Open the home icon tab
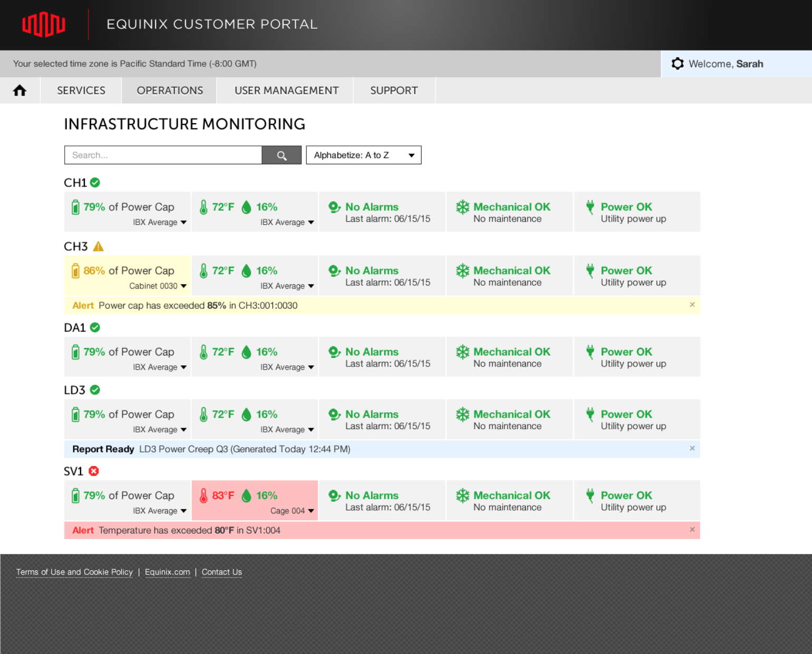Viewport: 812px width, 654px height. pyautogui.click(x=20, y=91)
